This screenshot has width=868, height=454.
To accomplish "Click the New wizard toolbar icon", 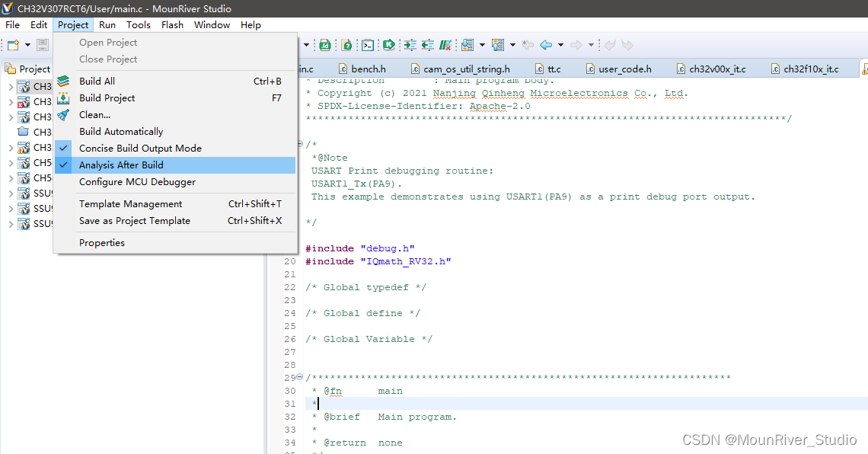I will pos(13,45).
